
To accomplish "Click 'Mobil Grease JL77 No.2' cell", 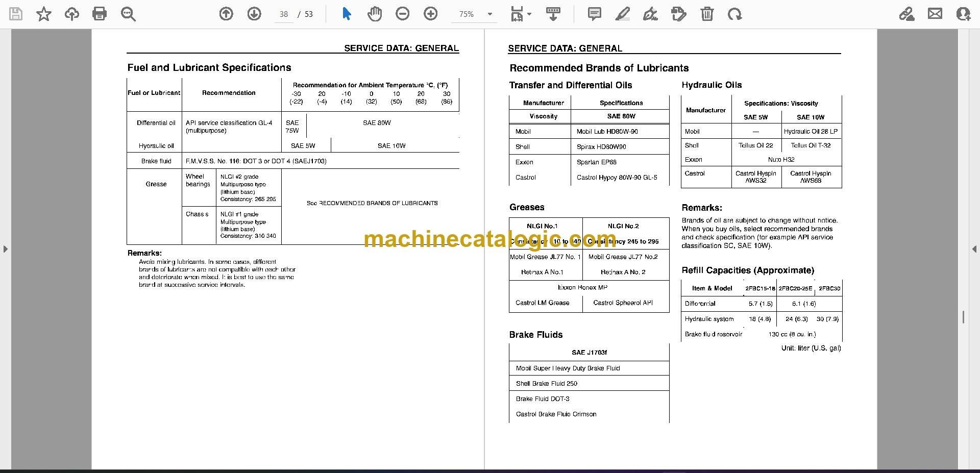I will tap(623, 257).
